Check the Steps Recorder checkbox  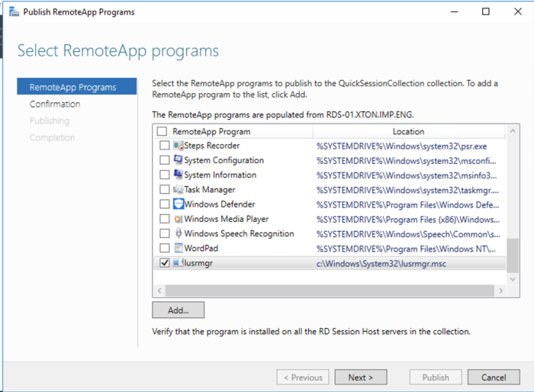[165, 146]
